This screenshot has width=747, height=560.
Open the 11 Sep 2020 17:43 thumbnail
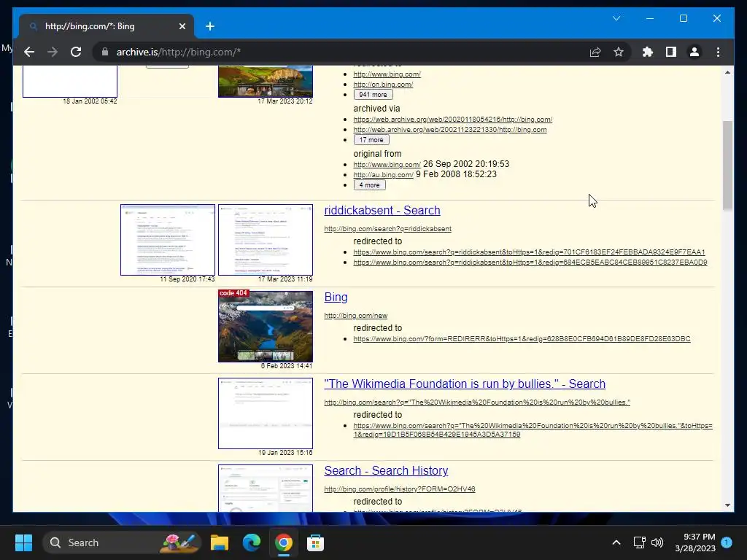pyautogui.click(x=168, y=240)
